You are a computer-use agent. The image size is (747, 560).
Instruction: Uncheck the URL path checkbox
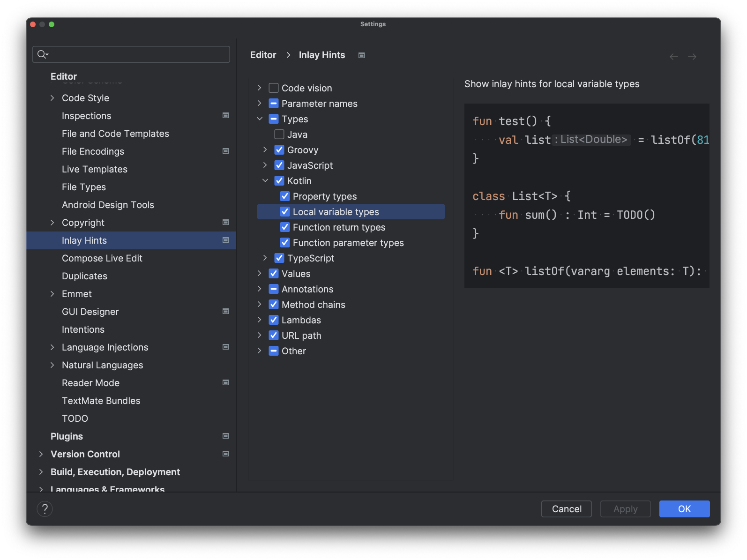274,336
